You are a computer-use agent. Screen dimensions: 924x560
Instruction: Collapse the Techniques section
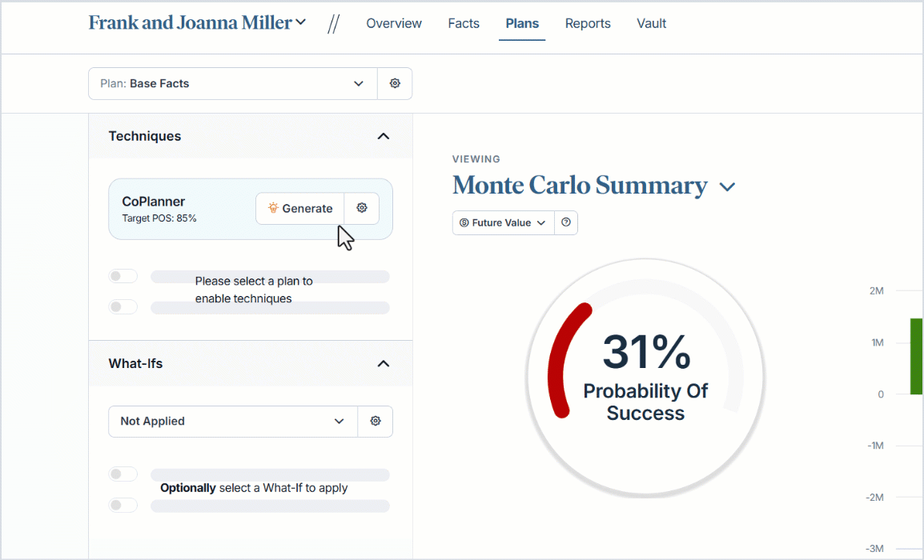coord(384,136)
